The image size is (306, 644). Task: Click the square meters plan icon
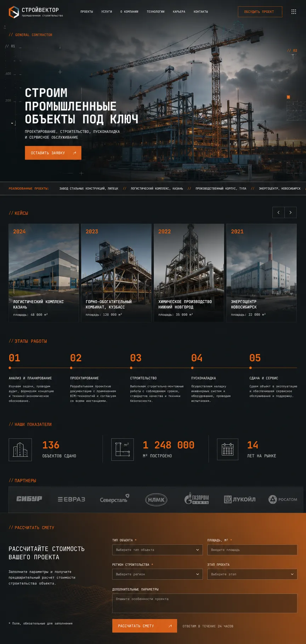pyautogui.click(x=123, y=449)
